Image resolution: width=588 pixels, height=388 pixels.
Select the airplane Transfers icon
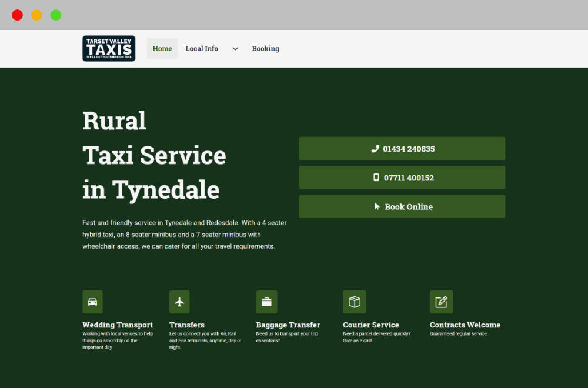[179, 302]
